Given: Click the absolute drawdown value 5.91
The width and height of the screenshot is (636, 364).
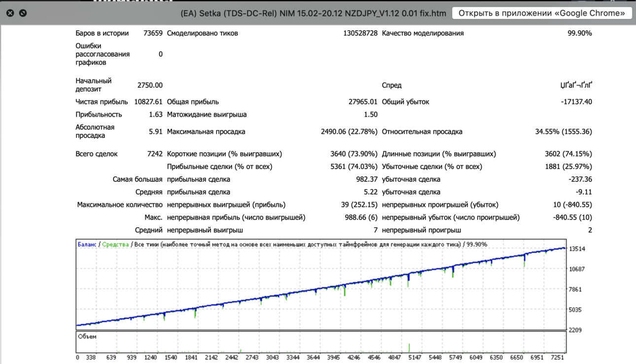Looking at the screenshot, I should pos(155,132).
